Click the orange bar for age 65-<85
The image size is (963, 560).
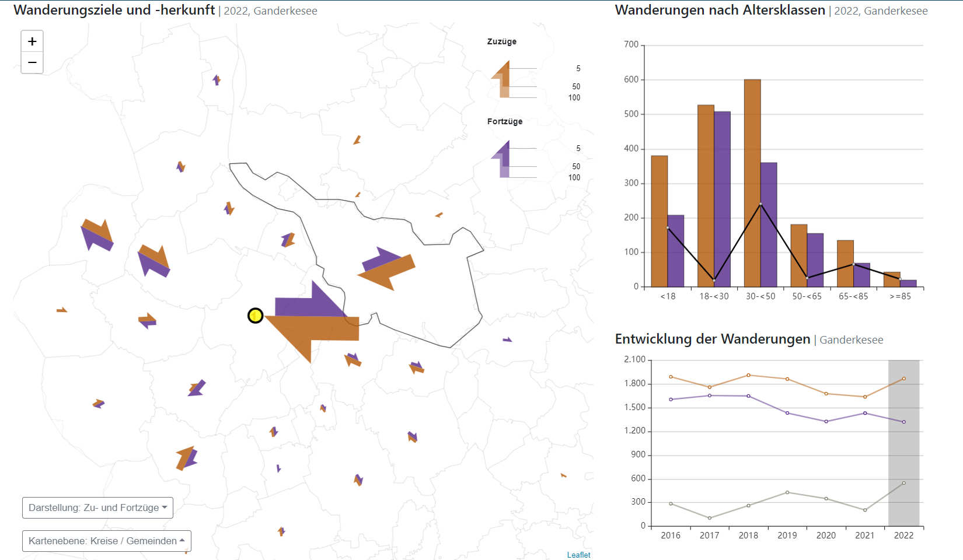click(845, 264)
